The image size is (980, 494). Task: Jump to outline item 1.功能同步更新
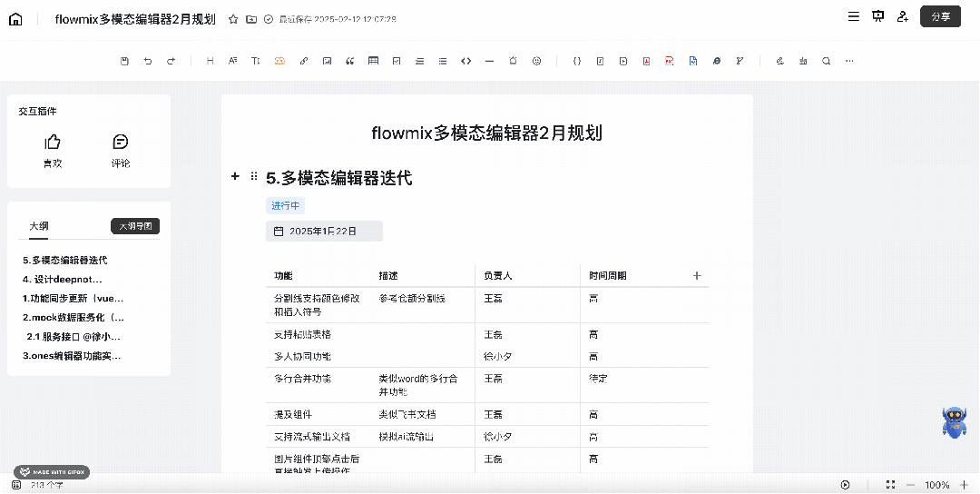[x=73, y=298]
